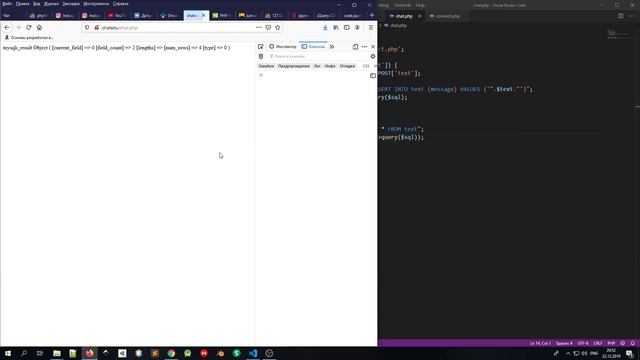Open Help menu in VS Code
Screen dimensions: 640x360
[420, 5]
